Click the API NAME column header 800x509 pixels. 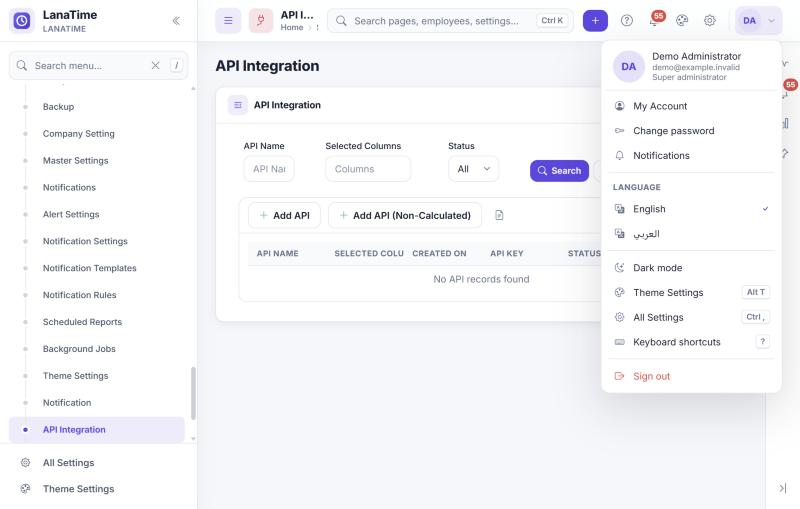coord(278,253)
